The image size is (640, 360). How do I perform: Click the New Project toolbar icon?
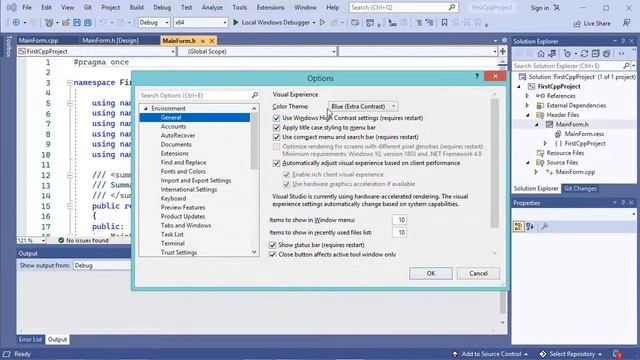pos(49,22)
